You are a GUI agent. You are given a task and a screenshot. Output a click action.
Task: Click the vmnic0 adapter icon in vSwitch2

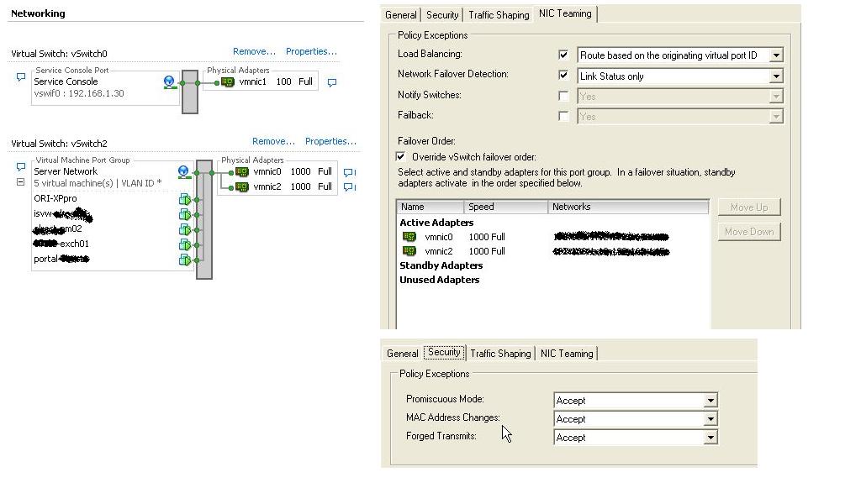(242, 171)
